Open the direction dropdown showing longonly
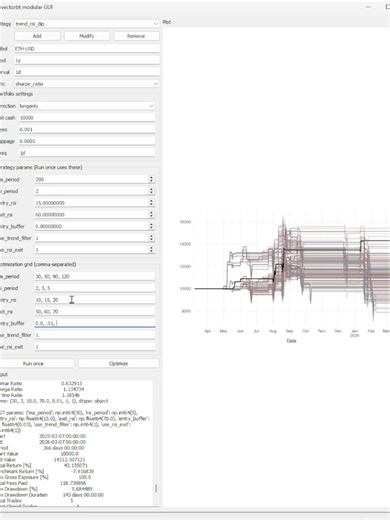Viewport: 390px width, 520px height. click(x=87, y=106)
